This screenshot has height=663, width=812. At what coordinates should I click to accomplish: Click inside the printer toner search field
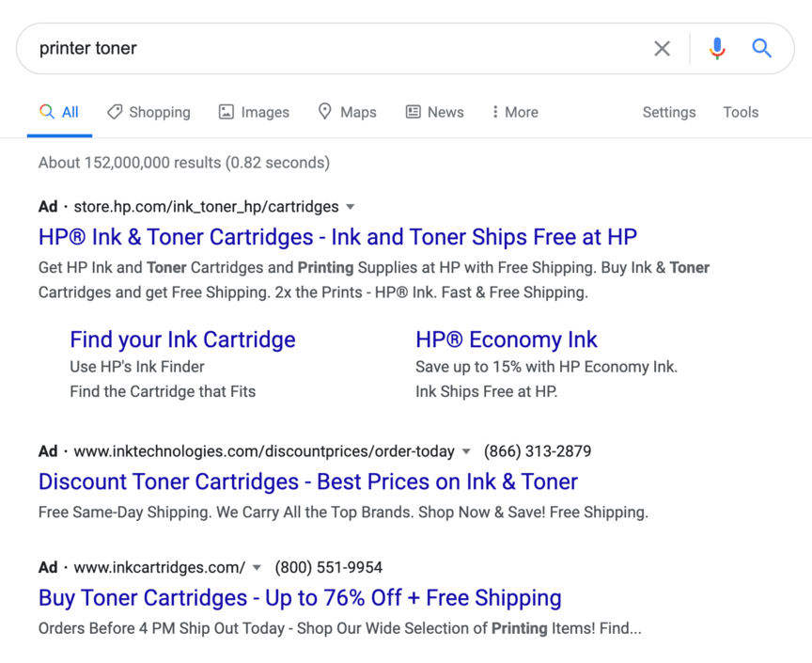pos(332,48)
